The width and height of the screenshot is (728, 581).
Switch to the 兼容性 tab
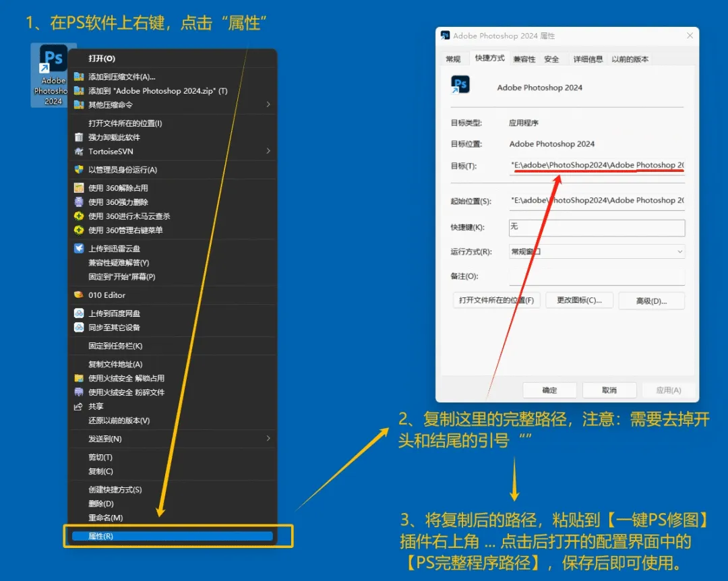tap(524, 59)
